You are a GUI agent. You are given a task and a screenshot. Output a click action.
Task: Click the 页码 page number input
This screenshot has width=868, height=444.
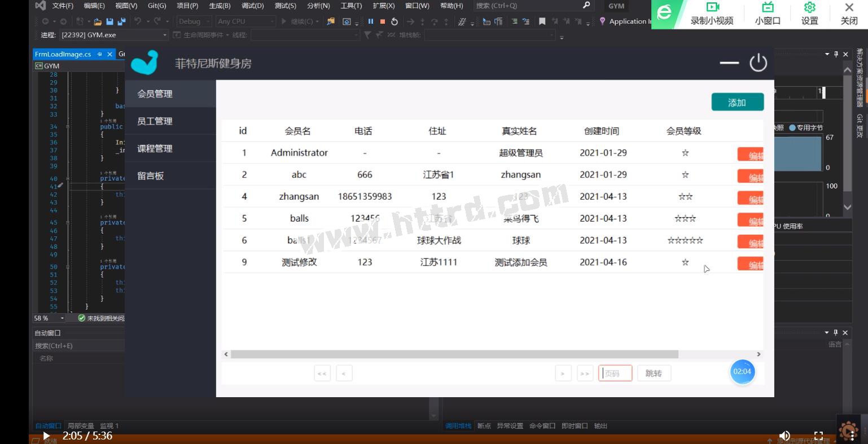(x=615, y=373)
